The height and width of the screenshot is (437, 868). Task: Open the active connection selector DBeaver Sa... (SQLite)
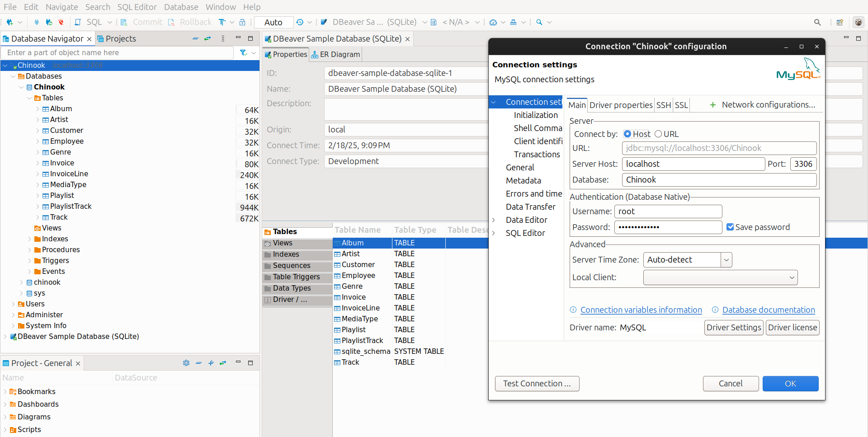[x=373, y=22]
